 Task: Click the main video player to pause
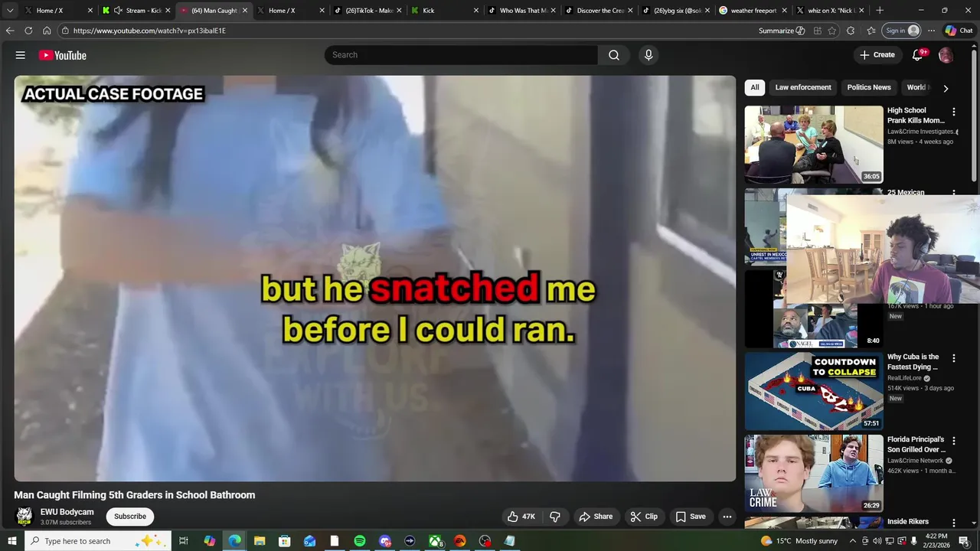click(374, 279)
